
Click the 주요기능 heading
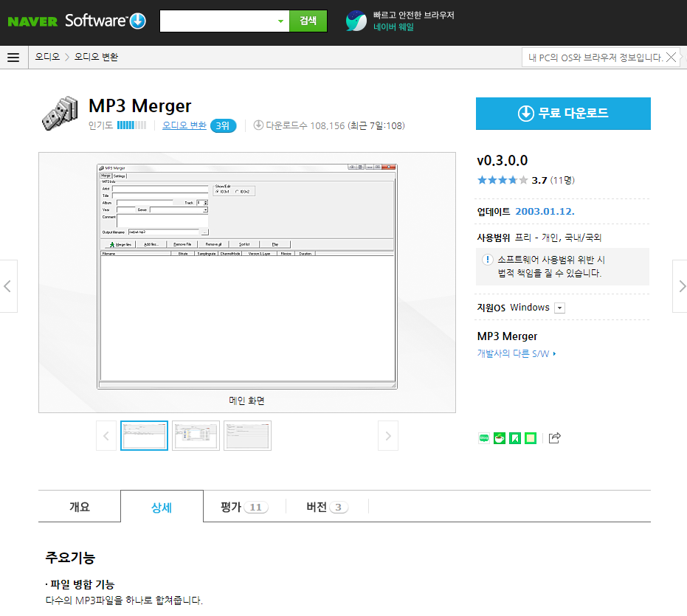(x=70, y=558)
